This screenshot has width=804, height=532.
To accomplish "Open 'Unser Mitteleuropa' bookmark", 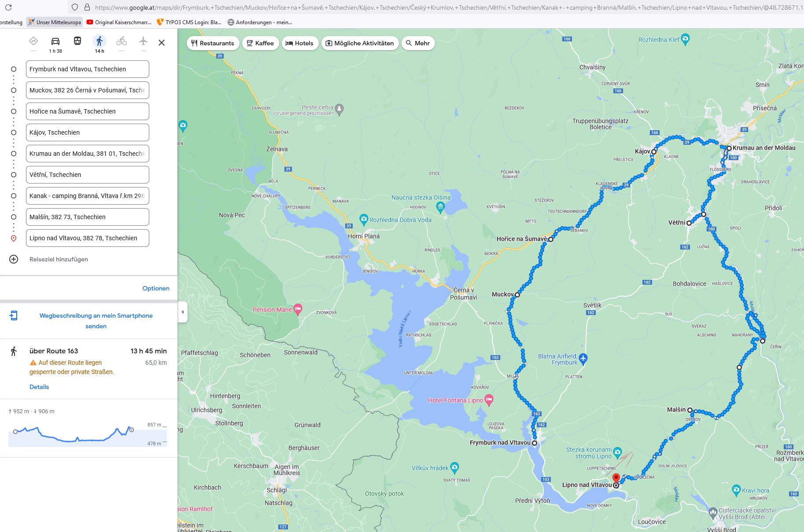I will tap(55, 22).
